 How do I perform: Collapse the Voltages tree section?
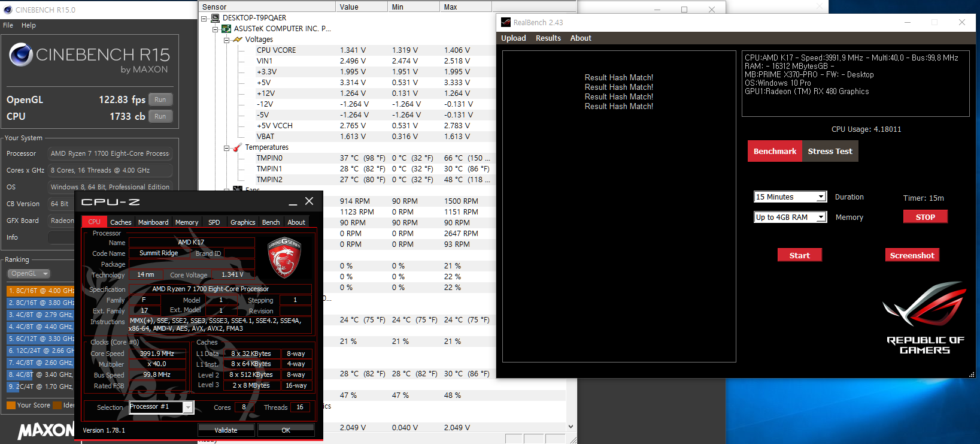coord(226,40)
